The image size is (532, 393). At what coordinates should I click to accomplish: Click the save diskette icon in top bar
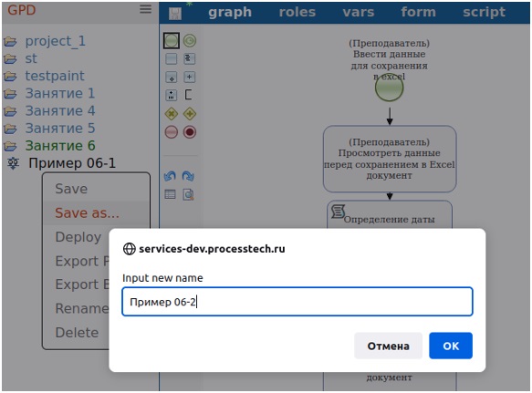coord(175,14)
